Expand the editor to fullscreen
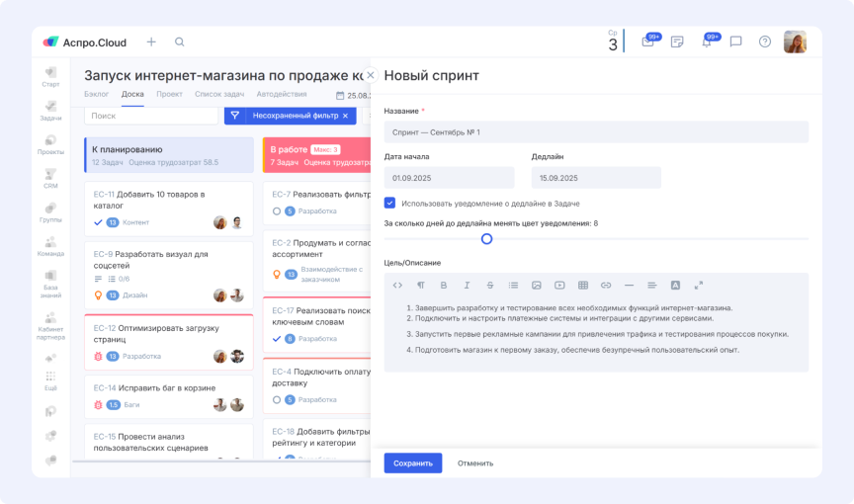Viewport: 854px width, 504px height. [x=699, y=286]
